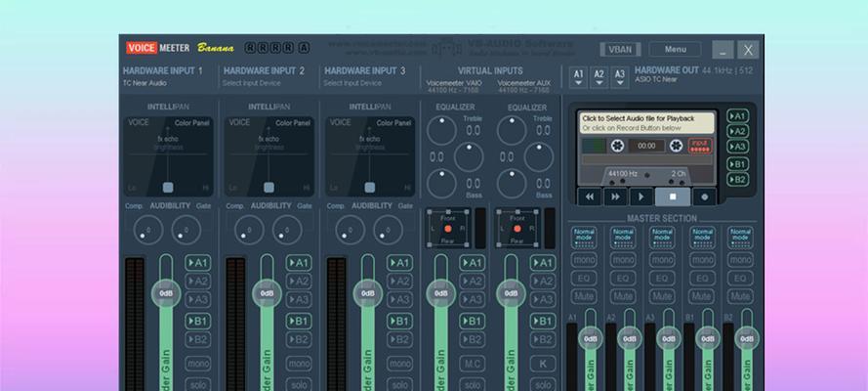This screenshot has width=868, height=391.
Task: Open the A2 hardware out device dropdown
Action: 599,77
